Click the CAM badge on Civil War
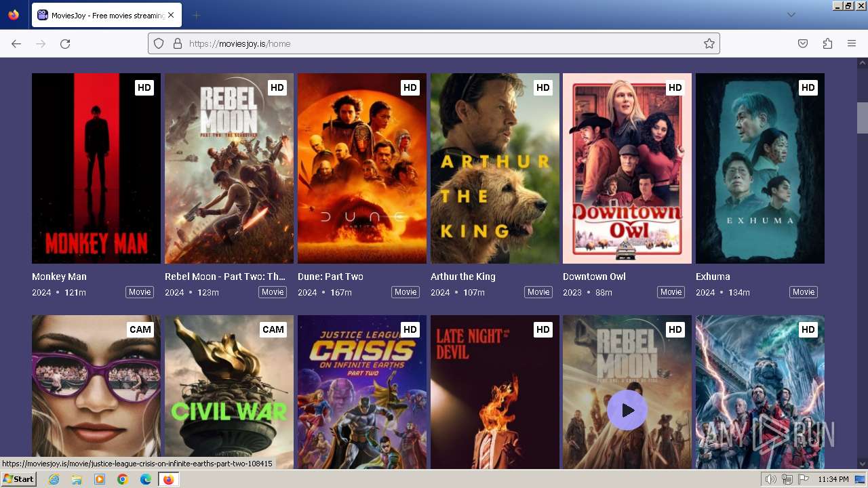This screenshot has width=868, height=488. click(273, 329)
